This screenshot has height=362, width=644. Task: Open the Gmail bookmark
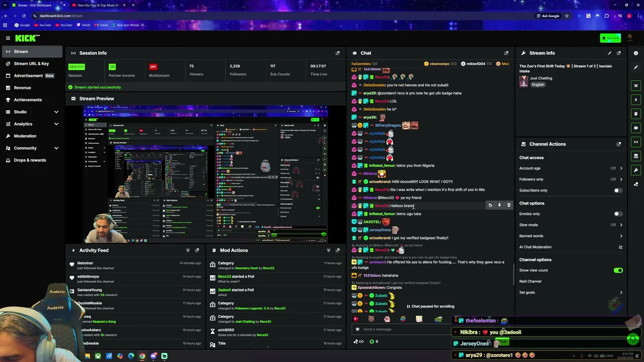pos(101,25)
